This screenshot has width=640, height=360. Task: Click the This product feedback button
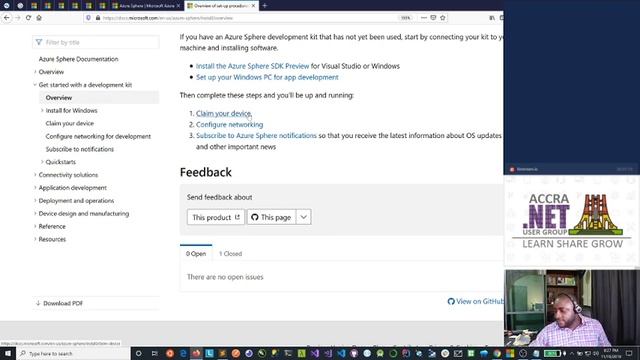pos(216,217)
